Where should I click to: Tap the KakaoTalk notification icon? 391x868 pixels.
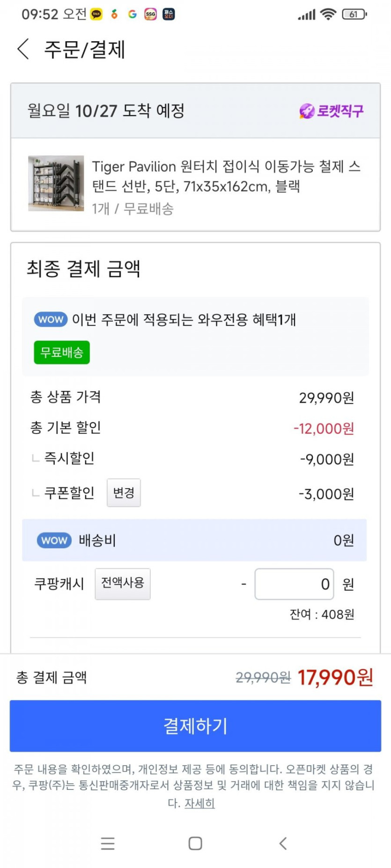point(96,14)
